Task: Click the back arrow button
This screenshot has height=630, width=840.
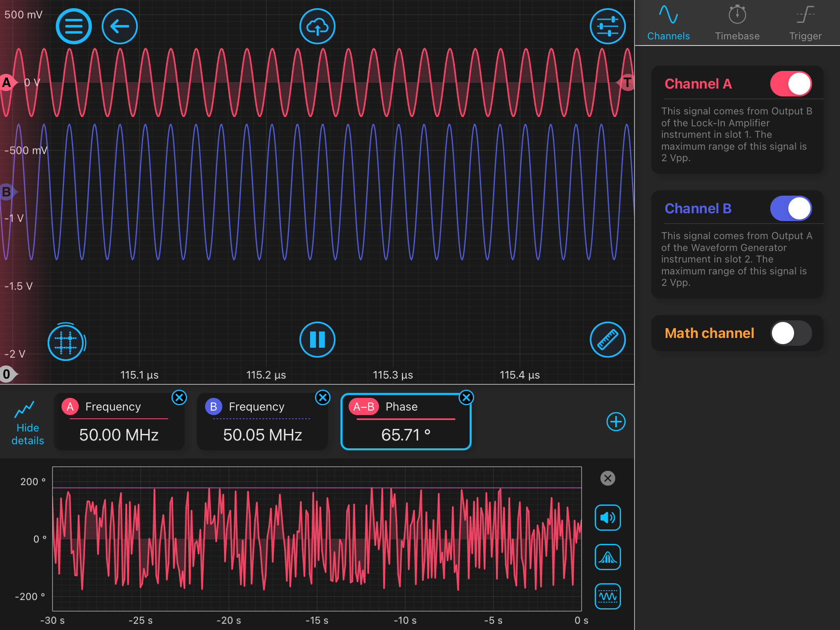Action: (x=120, y=27)
